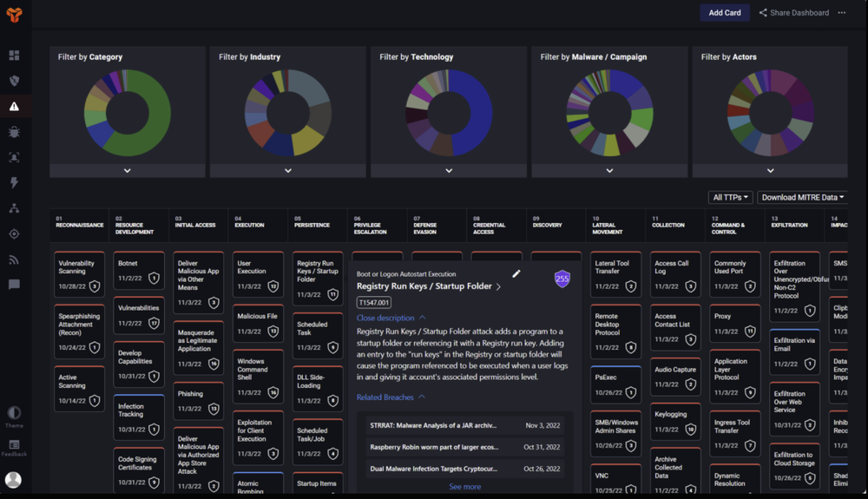Open the shield icon in sidebar
Image resolution: width=868 pixels, height=499 pixels.
pyautogui.click(x=15, y=81)
